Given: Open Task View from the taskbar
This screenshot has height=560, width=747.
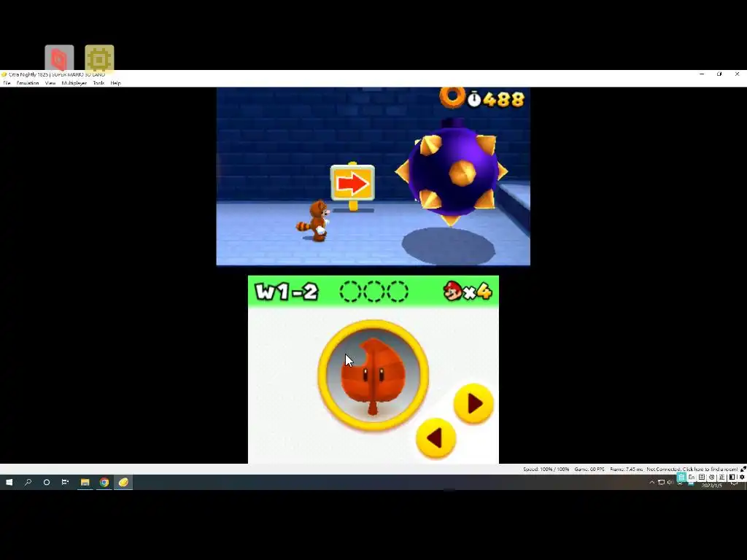Looking at the screenshot, I should click(x=65, y=482).
